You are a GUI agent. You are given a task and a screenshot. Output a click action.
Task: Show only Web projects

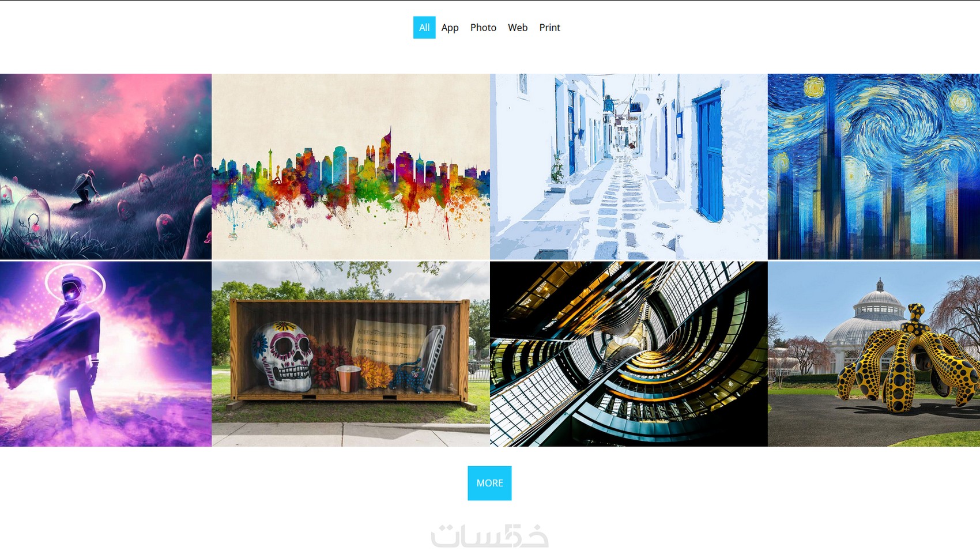pyautogui.click(x=518, y=28)
